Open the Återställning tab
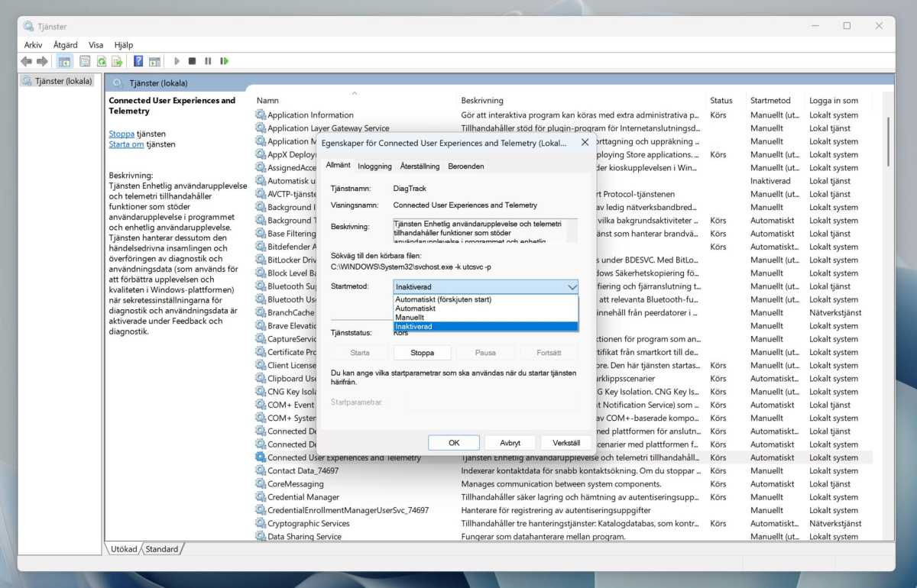917x588 pixels. [420, 166]
